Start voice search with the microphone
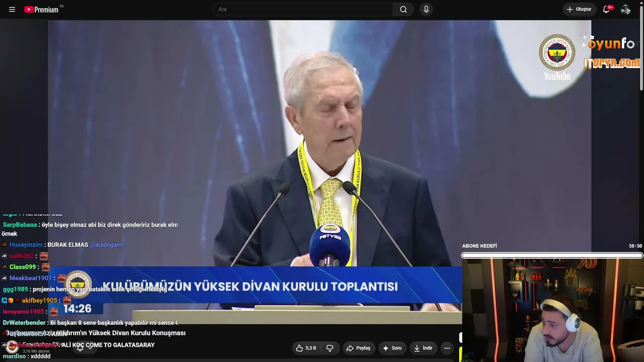This screenshot has width=644, height=362. click(x=426, y=10)
